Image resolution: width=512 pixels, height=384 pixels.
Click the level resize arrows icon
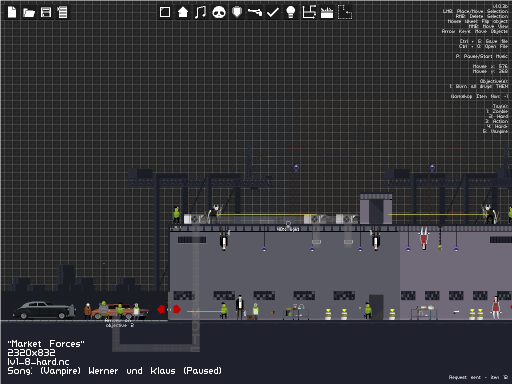309,12
